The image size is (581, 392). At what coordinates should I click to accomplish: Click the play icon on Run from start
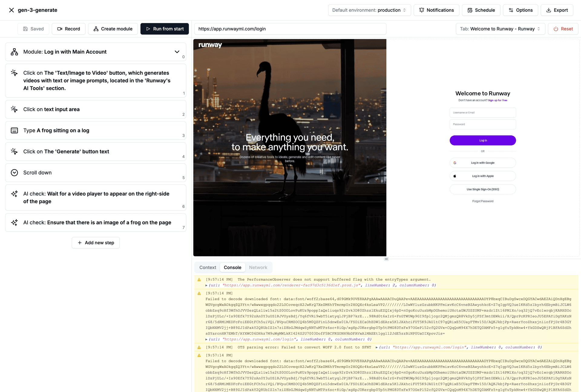coord(148,29)
